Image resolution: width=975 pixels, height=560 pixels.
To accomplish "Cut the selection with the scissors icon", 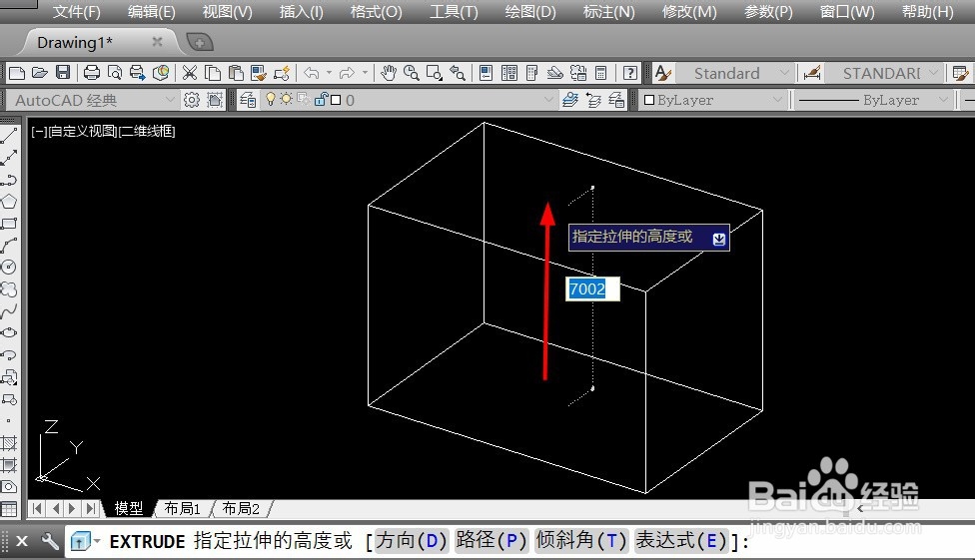I will [x=190, y=73].
